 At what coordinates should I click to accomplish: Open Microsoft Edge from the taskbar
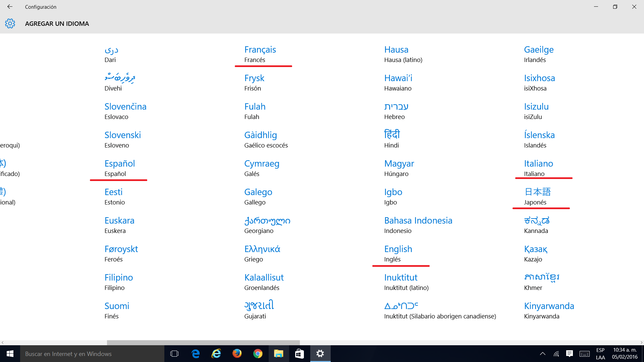point(196,354)
